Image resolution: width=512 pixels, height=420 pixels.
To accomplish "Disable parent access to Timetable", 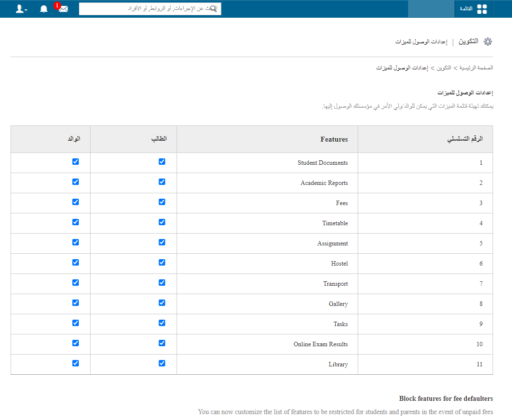I will [x=75, y=222].
